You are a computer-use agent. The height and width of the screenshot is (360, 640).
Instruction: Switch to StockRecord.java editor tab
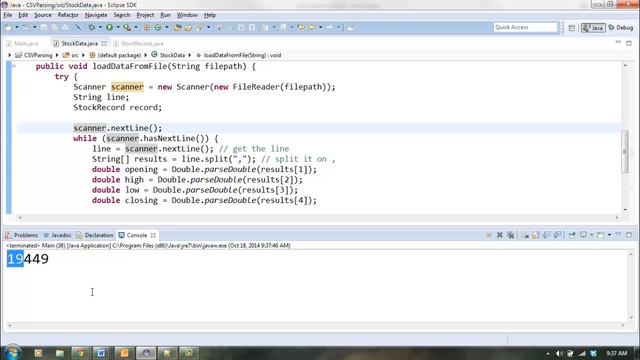click(139, 43)
